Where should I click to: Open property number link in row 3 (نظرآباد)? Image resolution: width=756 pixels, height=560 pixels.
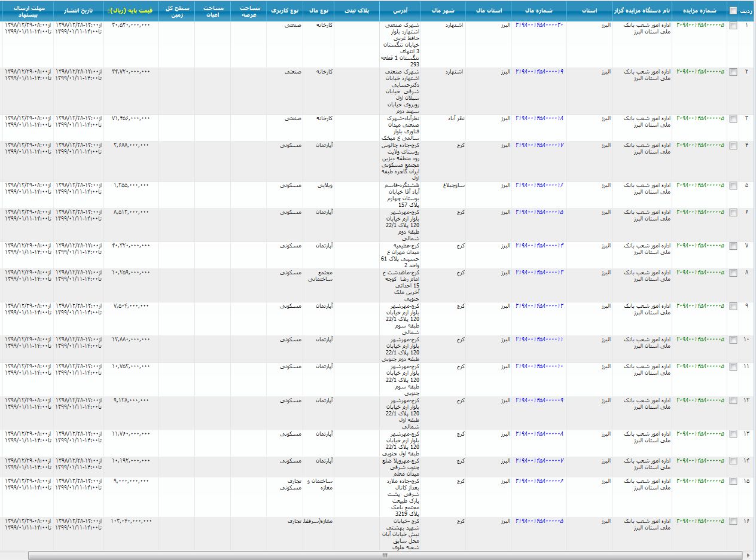539,118
